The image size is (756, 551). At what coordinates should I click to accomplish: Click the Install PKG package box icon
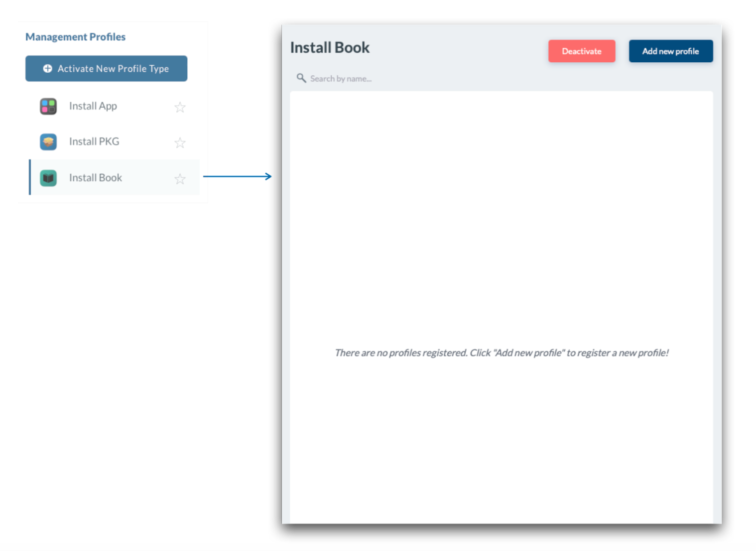click(48, 142)
